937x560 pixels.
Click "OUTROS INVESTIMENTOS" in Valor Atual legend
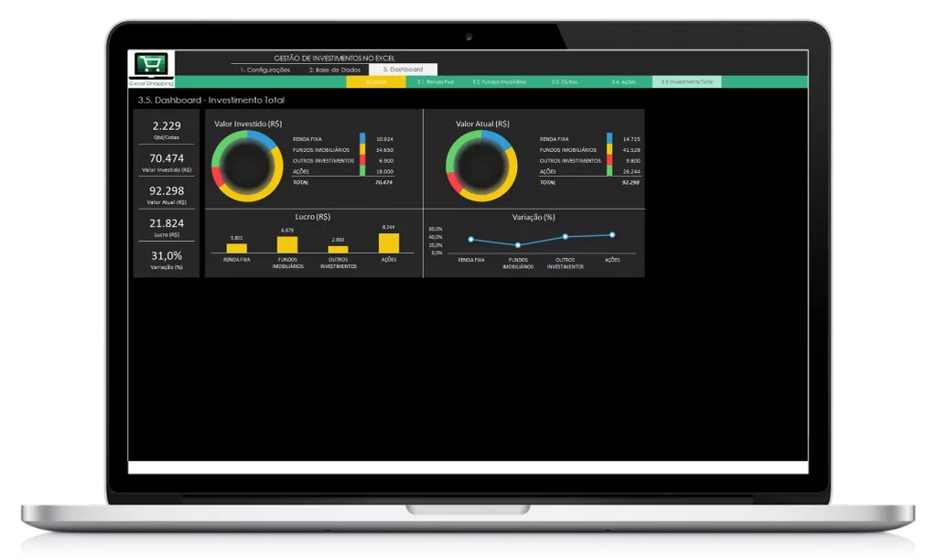click(570, 161)
